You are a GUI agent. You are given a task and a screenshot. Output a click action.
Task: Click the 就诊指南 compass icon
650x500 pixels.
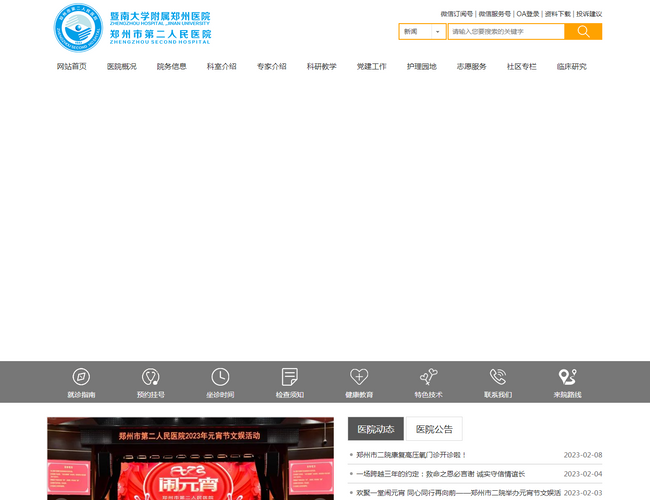[x=81, y=377]
